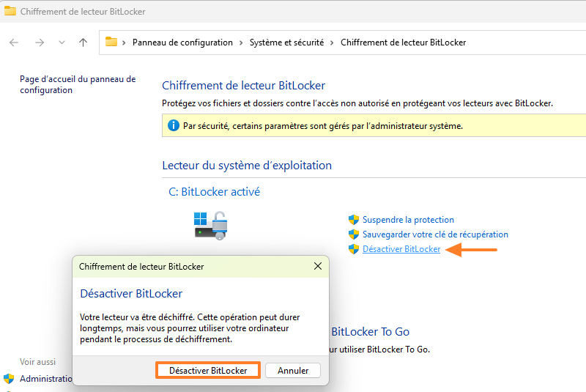Open Panneau de configuration breadcrumb
This screenshot has height=392, width=586.
coord(182,42)
